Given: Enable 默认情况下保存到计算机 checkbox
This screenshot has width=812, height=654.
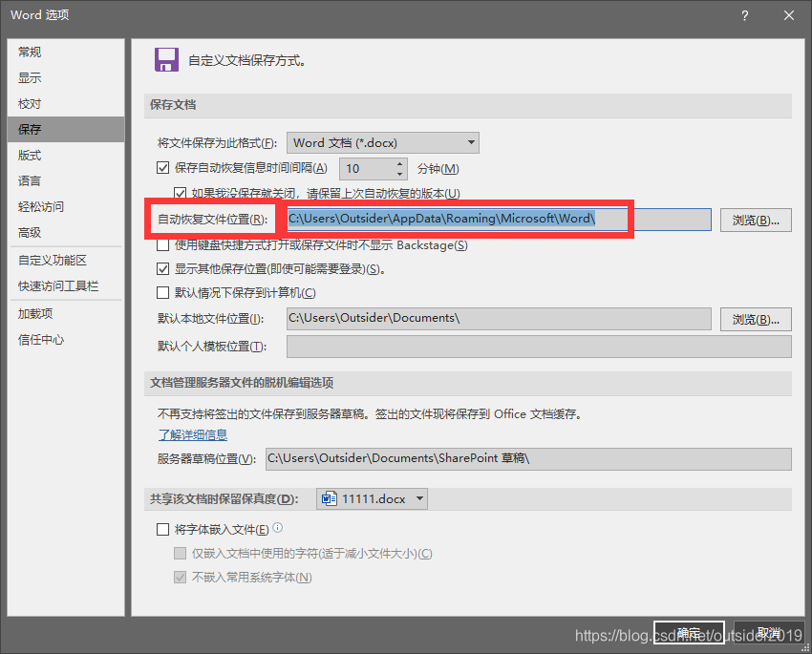Looking at the screenshot, I should pyautogui.click(x=162, y=293).
